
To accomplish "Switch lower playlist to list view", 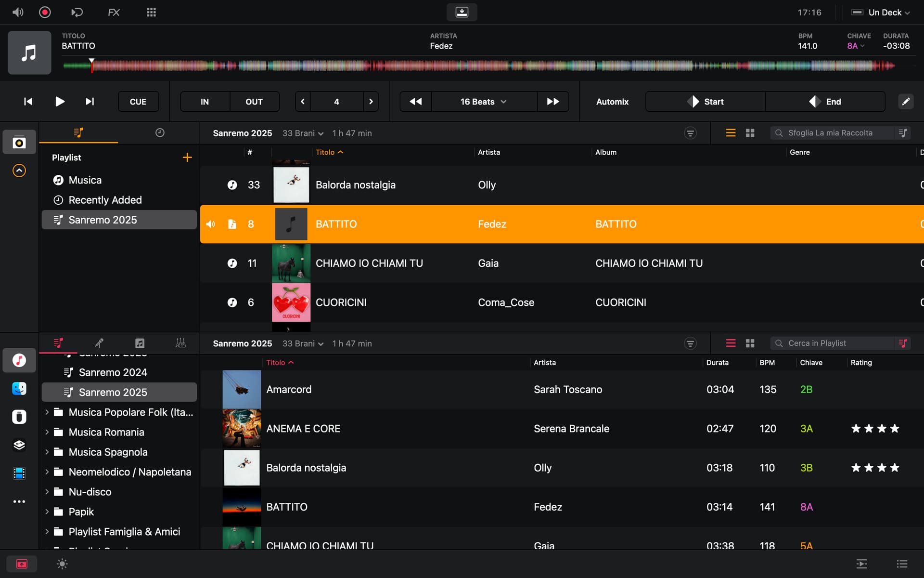I will click(x=731, y=343).
